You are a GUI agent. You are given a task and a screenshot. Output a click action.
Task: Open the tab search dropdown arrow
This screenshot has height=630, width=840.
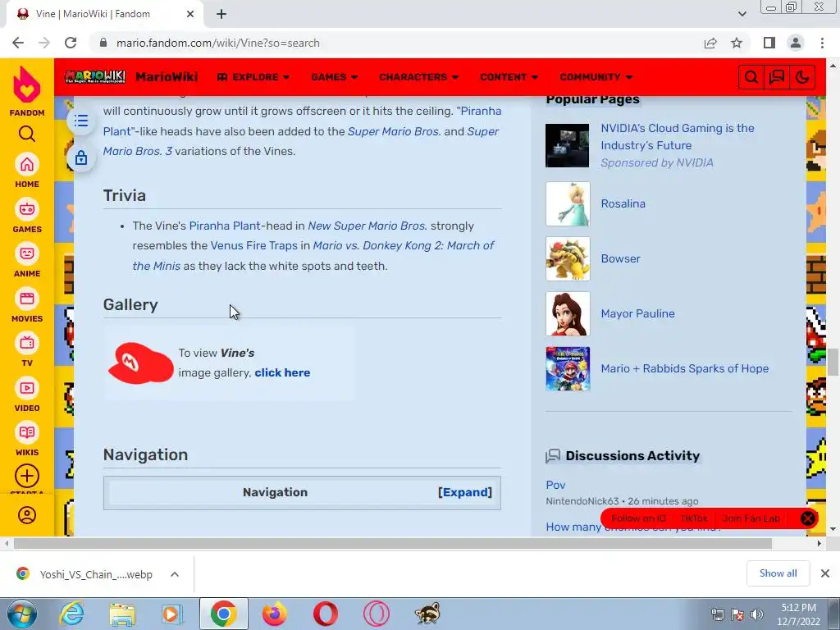(x=742, y=14)
